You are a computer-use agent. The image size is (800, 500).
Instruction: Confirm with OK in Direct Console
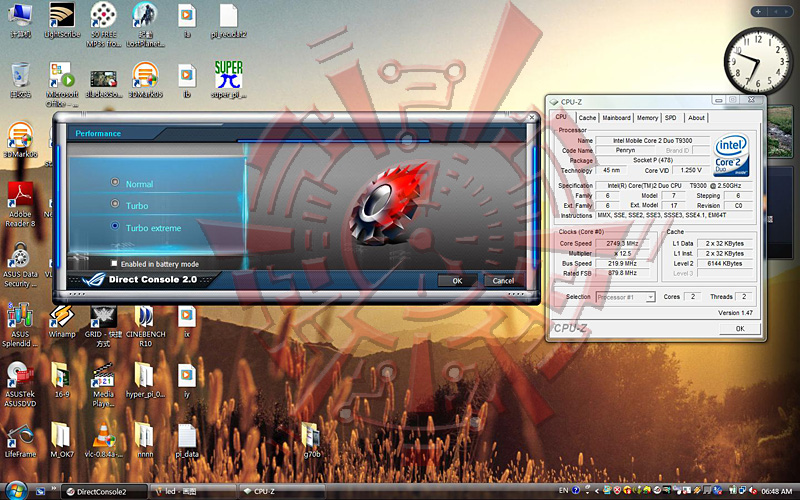point(457,281)
